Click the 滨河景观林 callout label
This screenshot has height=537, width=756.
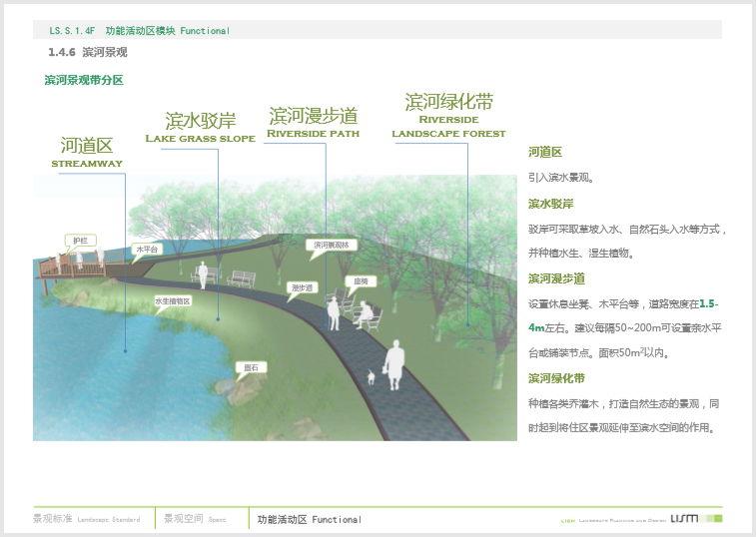[x=330, y=244]
